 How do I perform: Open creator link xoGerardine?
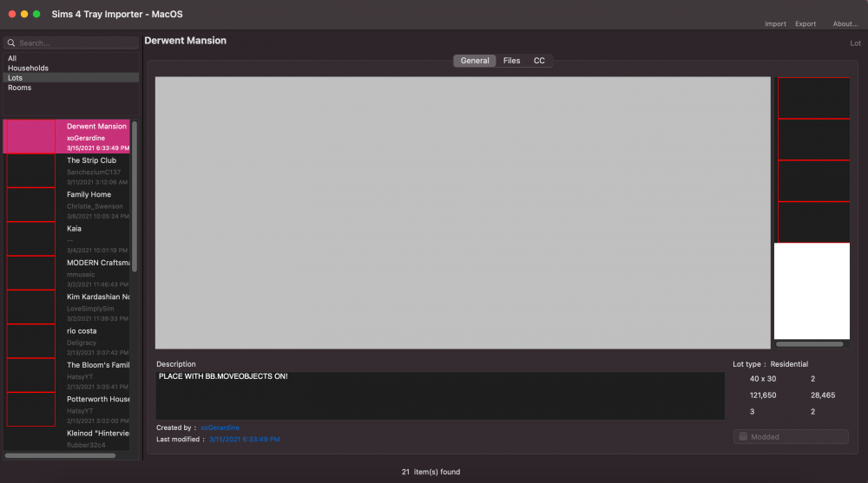pyautogui.click(x=220, y=428)
